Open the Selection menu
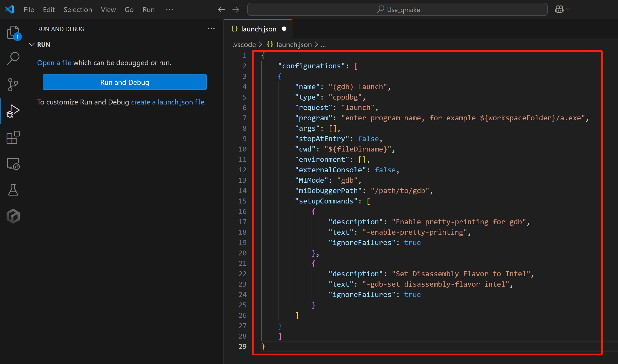 point(78,10)
